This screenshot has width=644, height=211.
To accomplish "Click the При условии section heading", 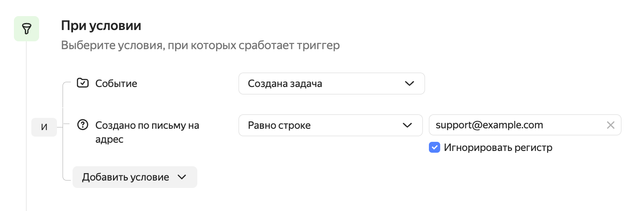I will point(101,25).
